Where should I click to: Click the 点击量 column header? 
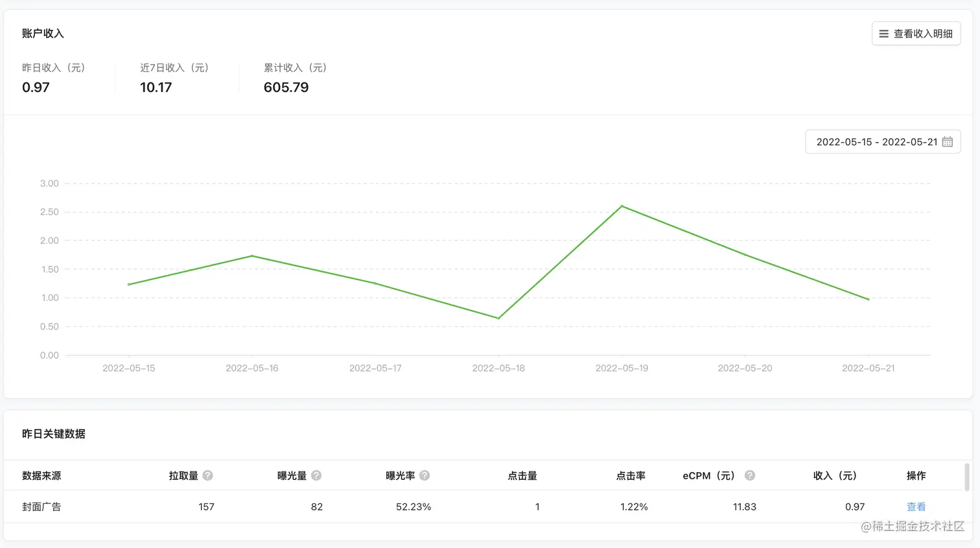point(522,475)
